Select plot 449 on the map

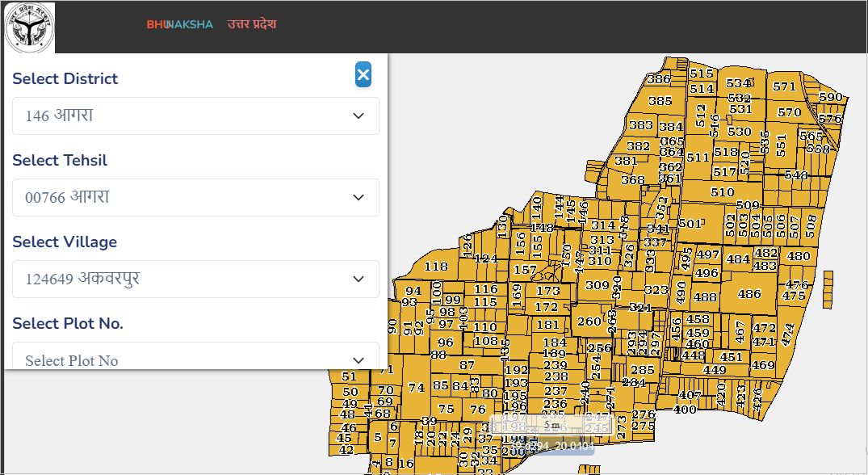[x=714, y=370]
